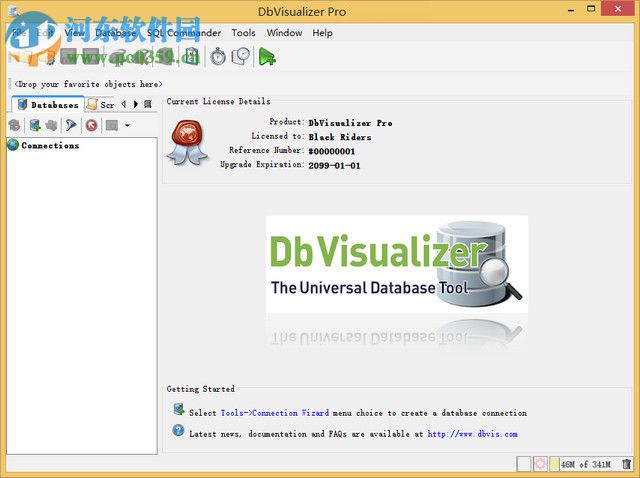This screenshot has width=640, height=478.
Task: Click the reference number '#00000001'
Action: (331, 151)
